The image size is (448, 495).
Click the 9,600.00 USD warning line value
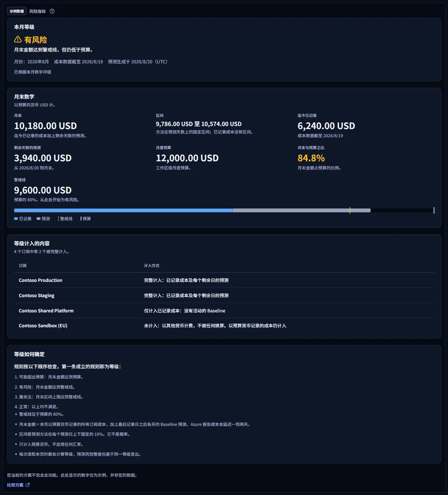click(43, 190)
